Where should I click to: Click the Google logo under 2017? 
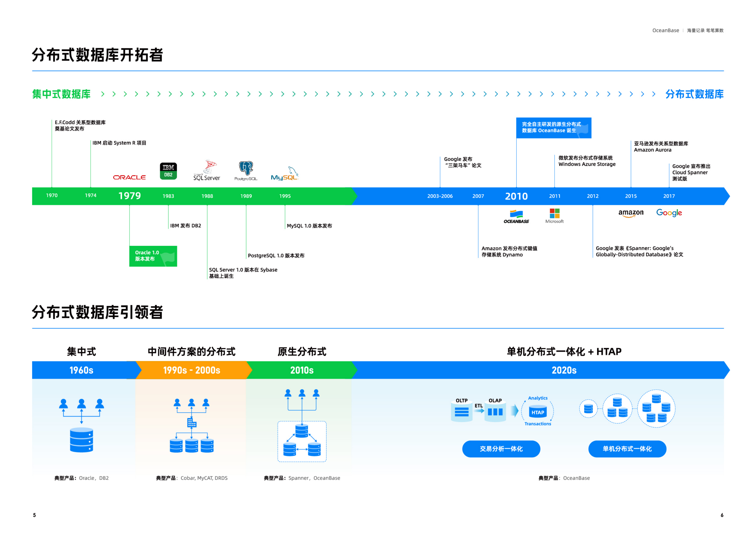point(669,213)
